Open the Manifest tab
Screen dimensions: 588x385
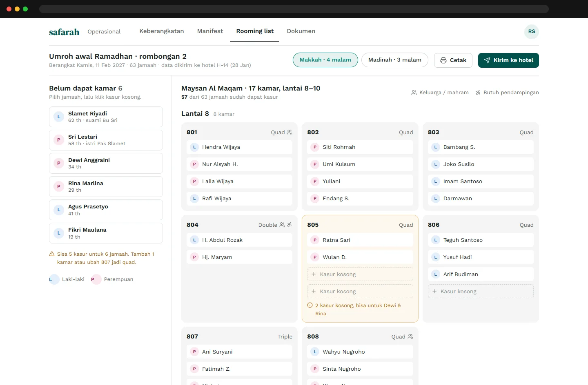[210, 31]
